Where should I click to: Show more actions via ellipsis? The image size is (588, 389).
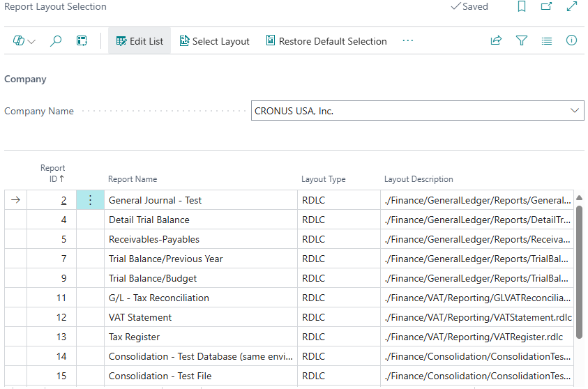[408, 41]
